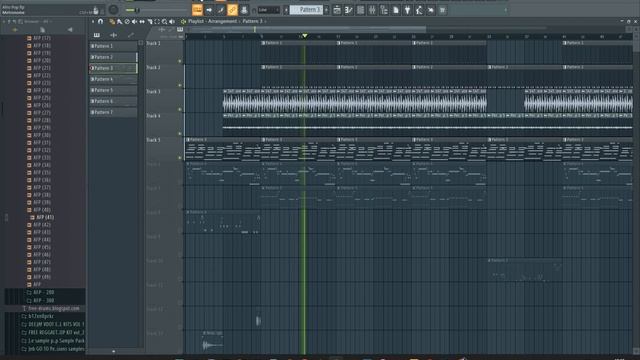Click the arrow icon next to keyboard toggle
640x360 pixels.
coord(209,10)
